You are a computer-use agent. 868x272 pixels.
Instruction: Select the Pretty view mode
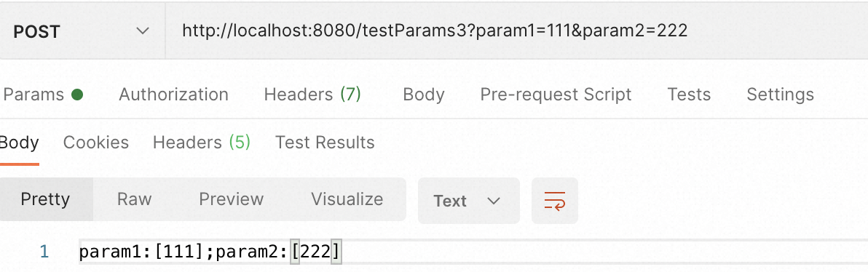coord(45,199)
